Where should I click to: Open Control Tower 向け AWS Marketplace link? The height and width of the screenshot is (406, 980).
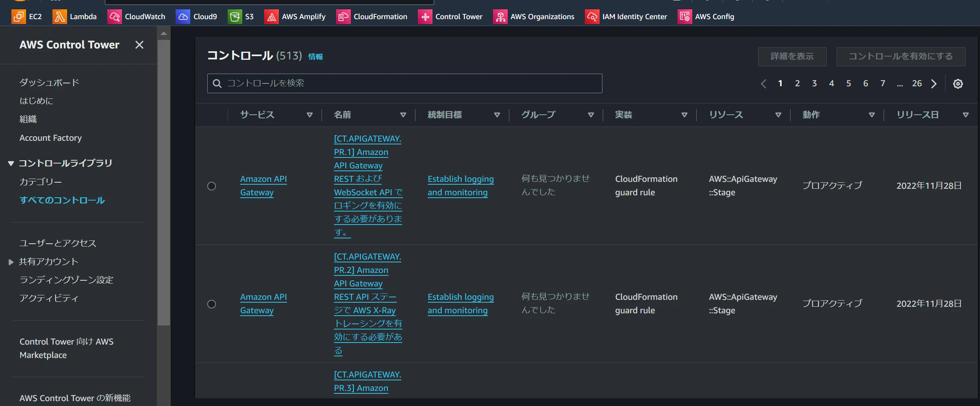tap(66, 348)
